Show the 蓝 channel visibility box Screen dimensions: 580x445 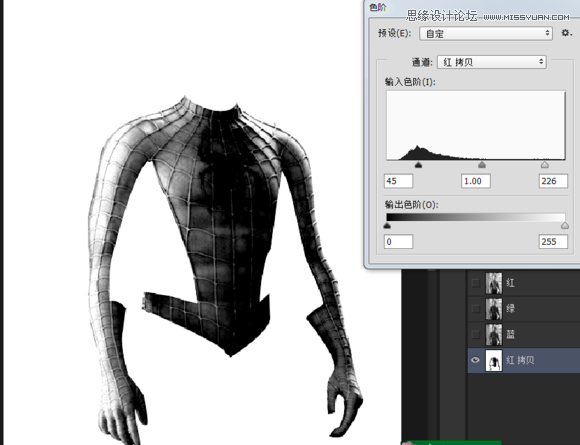(x=475, y=334)
